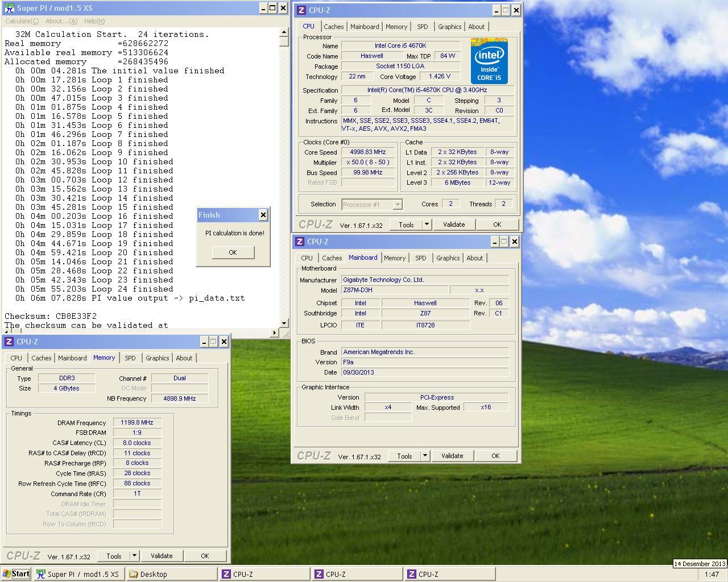The height and width of the screenshot is (582, 728).
Task: Click the Super PI title bar icon
Action: coord(9,8)
